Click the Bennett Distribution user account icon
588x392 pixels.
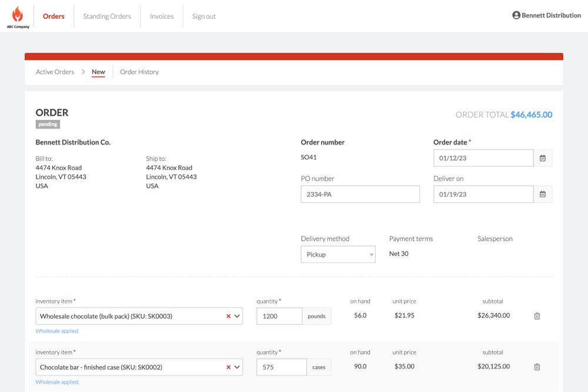pyautogui.click(x=516, y=15)
